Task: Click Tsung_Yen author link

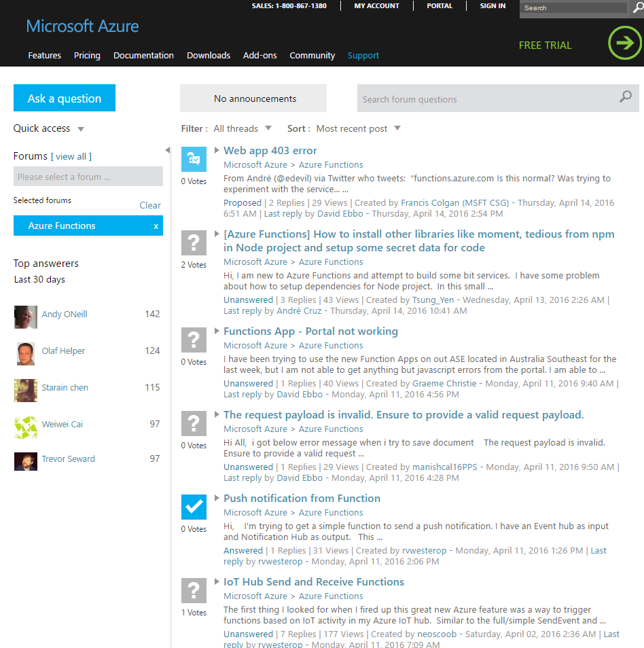Action: [433, 300]
